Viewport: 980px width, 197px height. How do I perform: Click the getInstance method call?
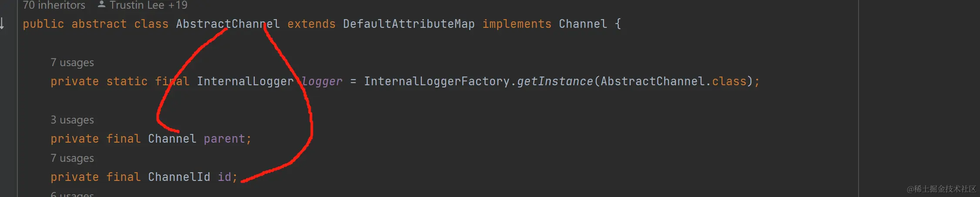pyautogui.click(x=555, y=81)
